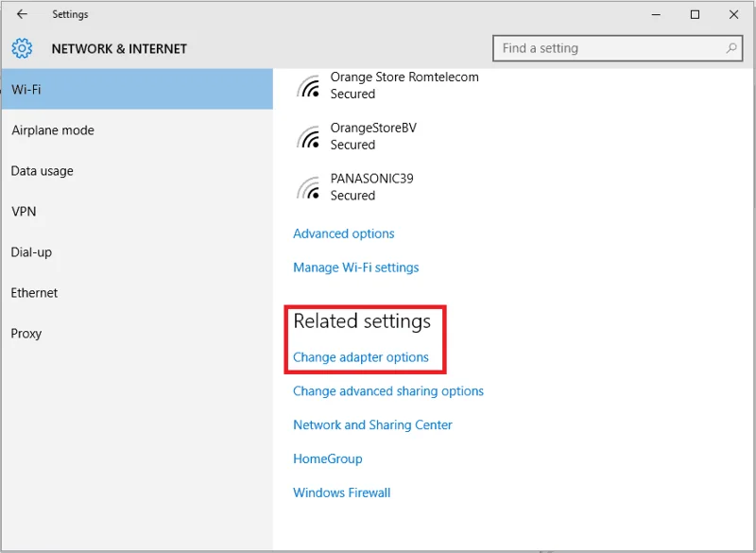Maximize the Settings window
Image resolution: width=756 pixels, height=553 pixels.
(x=695, y=14)
